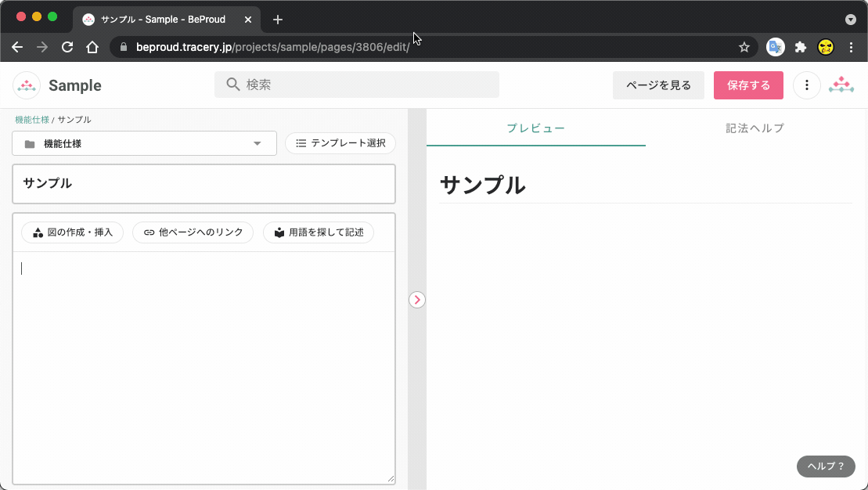This screenshot has width=868, height=490.
Task: Select the プレビュー tab
Action: (x=536, y=128)
